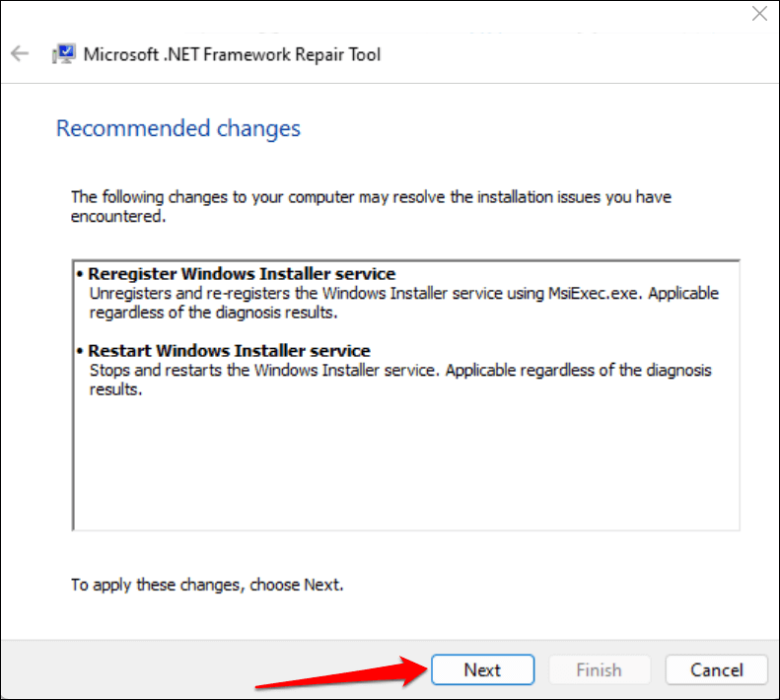
Task: Click the bullet before 'Reregister Windows Installer service'
Action: pos(79,274)
